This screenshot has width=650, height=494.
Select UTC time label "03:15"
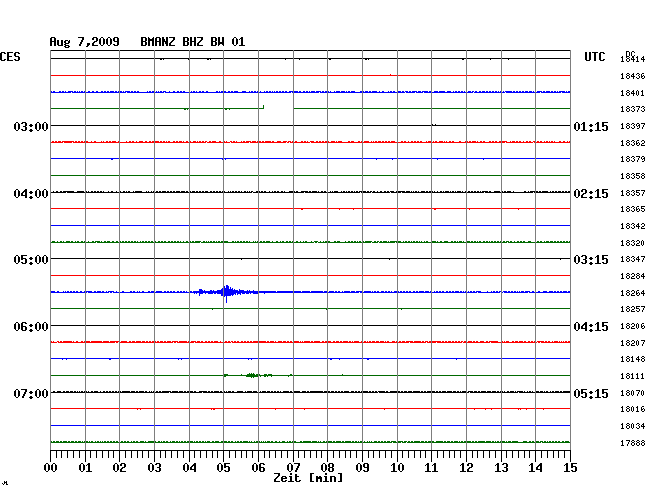coord(591,260)
